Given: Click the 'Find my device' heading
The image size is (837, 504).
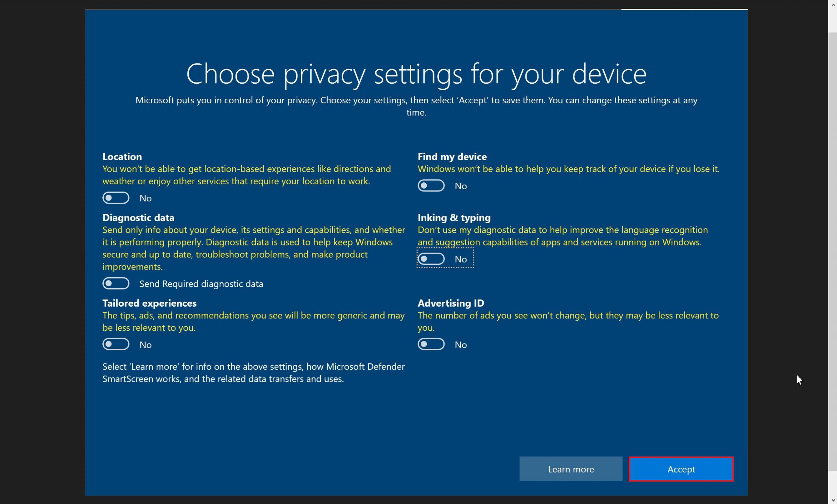Looking at the screenshot, I should [x=452, y=157].
